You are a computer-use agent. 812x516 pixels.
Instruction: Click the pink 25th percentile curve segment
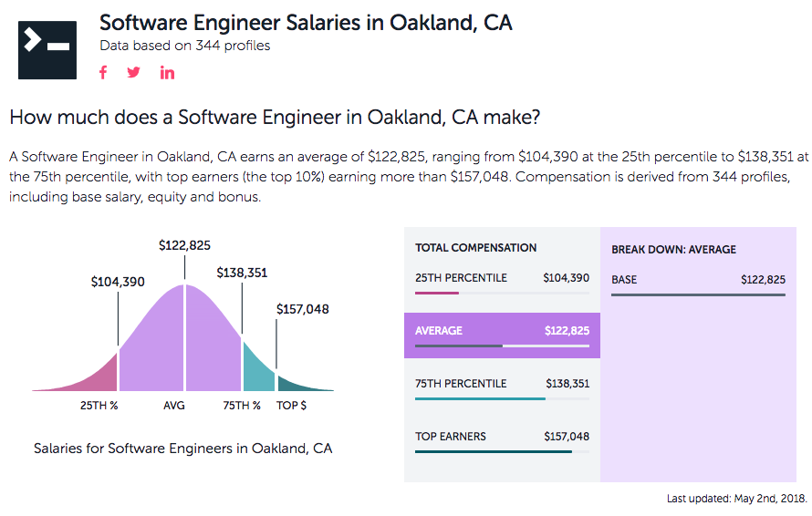99,374
